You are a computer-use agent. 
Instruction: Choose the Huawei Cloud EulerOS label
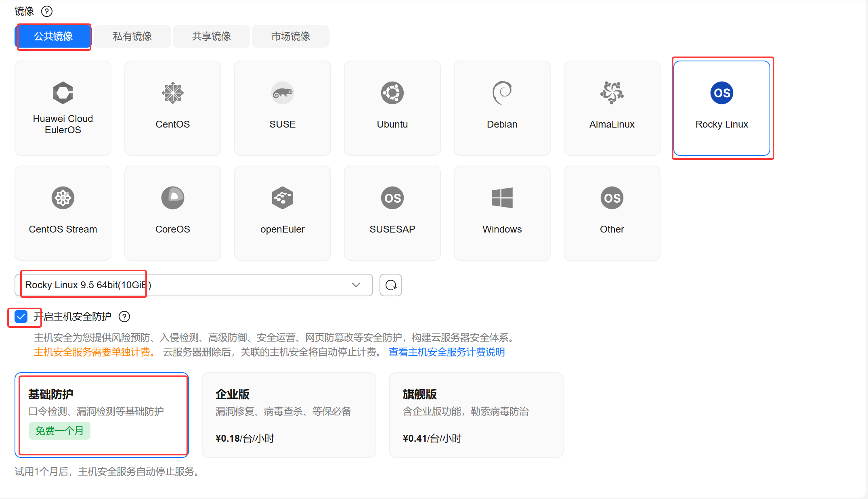tap(63, 124)
